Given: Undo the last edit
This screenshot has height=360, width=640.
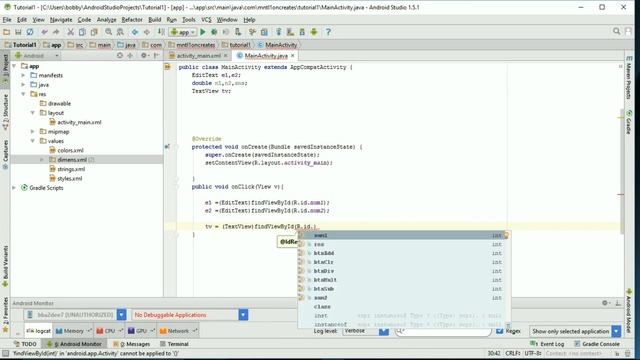Looking at the screenshot, I should click(44, 32).
